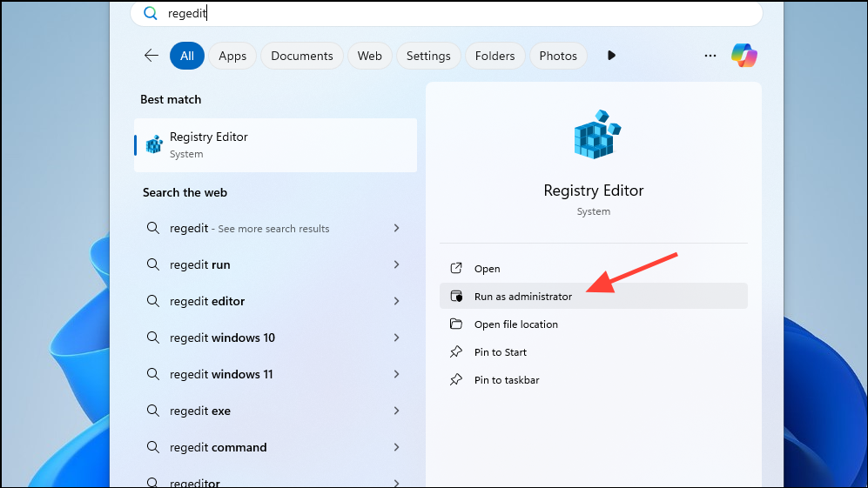868x488 pixels.
Task: Switch to the Web filter tab
Action: [370, 56]
